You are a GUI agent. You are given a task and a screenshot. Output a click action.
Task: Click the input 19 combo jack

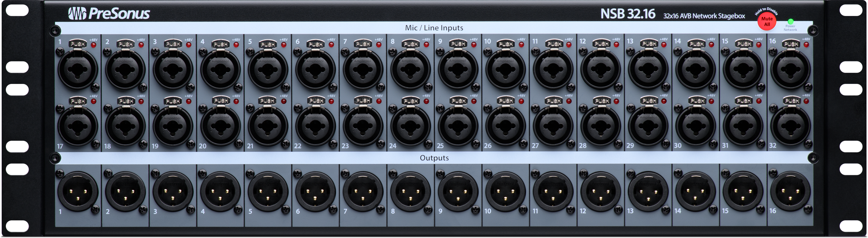[x=173, y=125]
